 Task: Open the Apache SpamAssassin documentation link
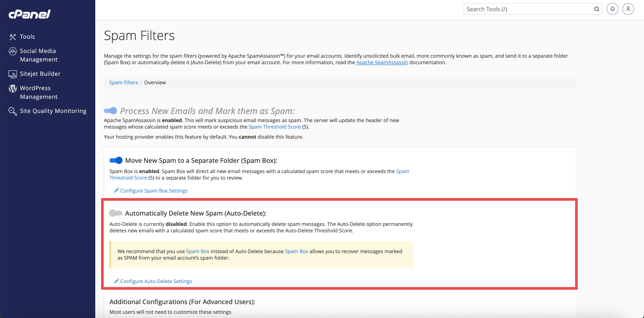point(382,62)
